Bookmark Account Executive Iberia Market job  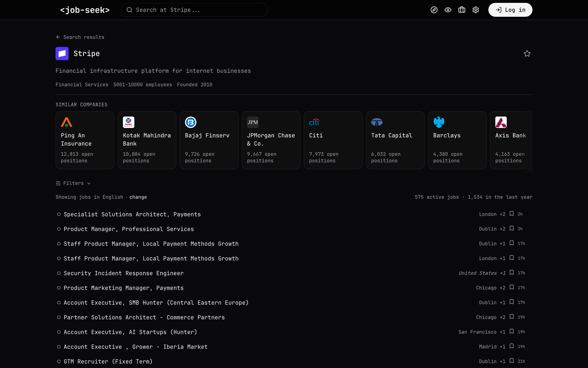click(x=511, y=346)
